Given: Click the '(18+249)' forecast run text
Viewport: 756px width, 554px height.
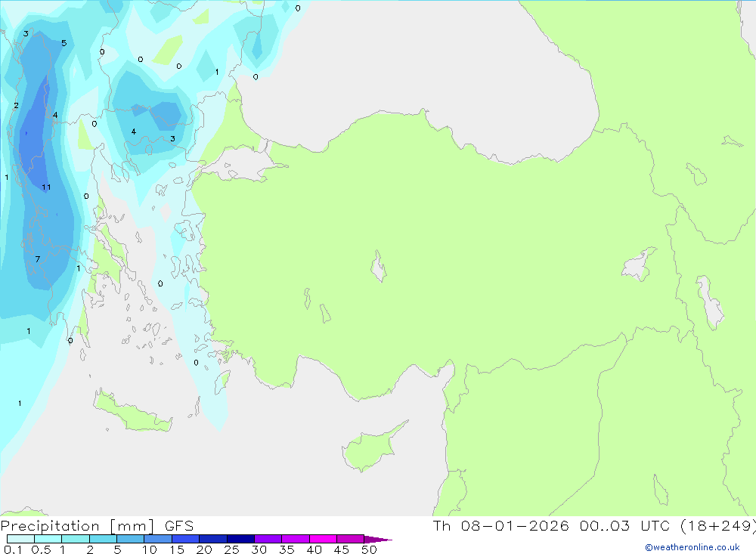Looking at the screenshot, I should 718,526.
